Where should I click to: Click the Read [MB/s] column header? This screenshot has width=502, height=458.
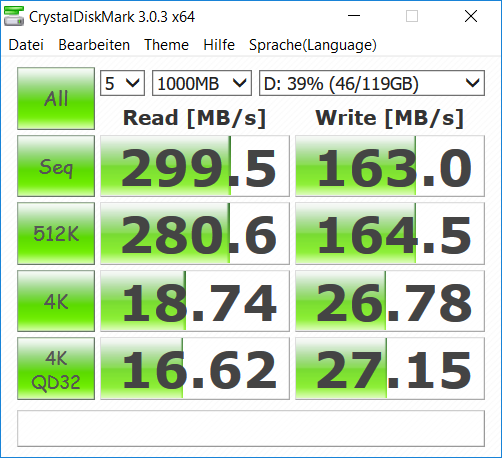[194, 118]
